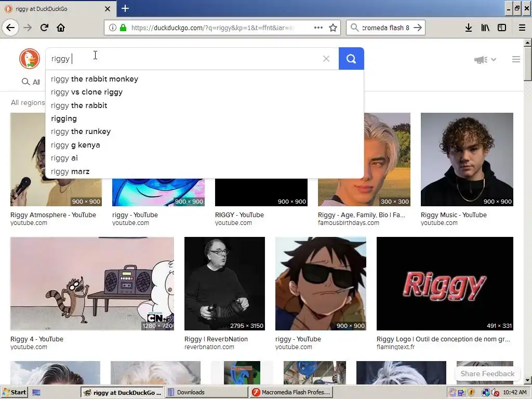Viewport: 532px width, 399px height.
Task: Open anime sunglasses riggy thumbnail
Action: click(321, 284)
